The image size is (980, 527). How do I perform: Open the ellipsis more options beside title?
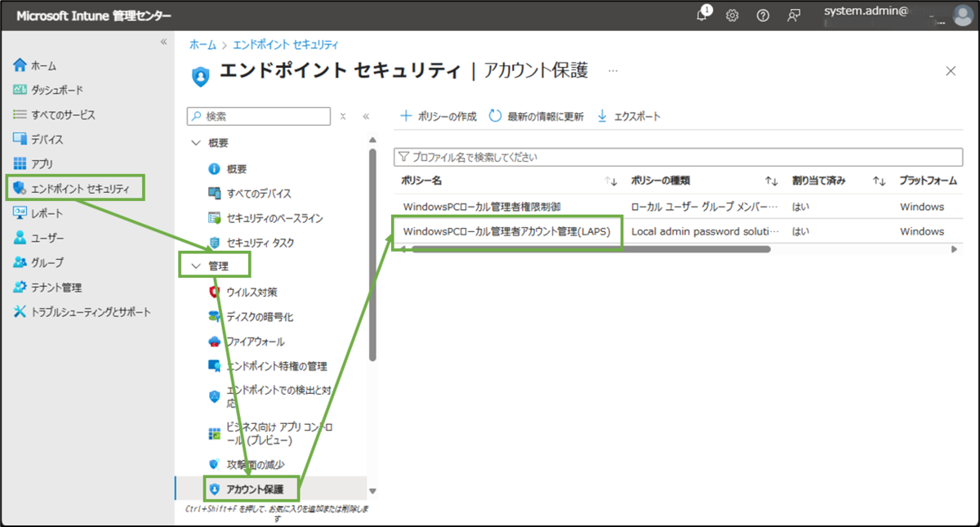pos(613,71)
